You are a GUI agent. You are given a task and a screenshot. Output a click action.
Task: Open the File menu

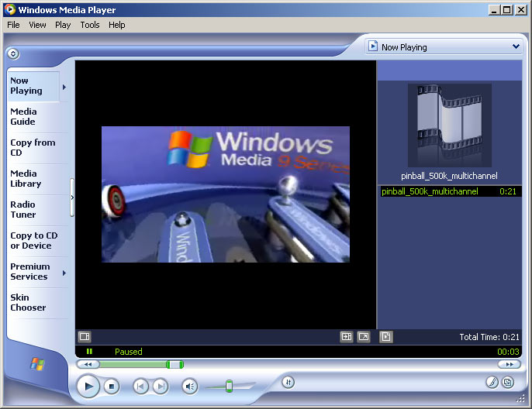[x=14, y=25]
